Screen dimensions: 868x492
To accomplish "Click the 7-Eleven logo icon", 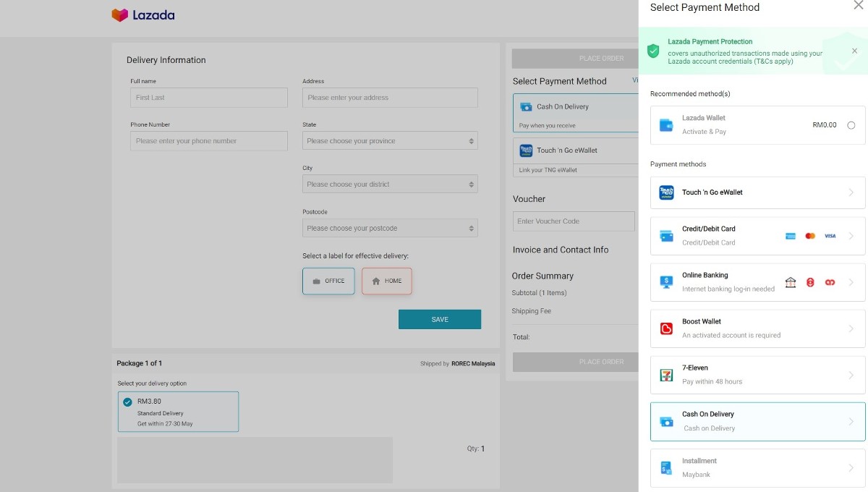I will [666, 375].
